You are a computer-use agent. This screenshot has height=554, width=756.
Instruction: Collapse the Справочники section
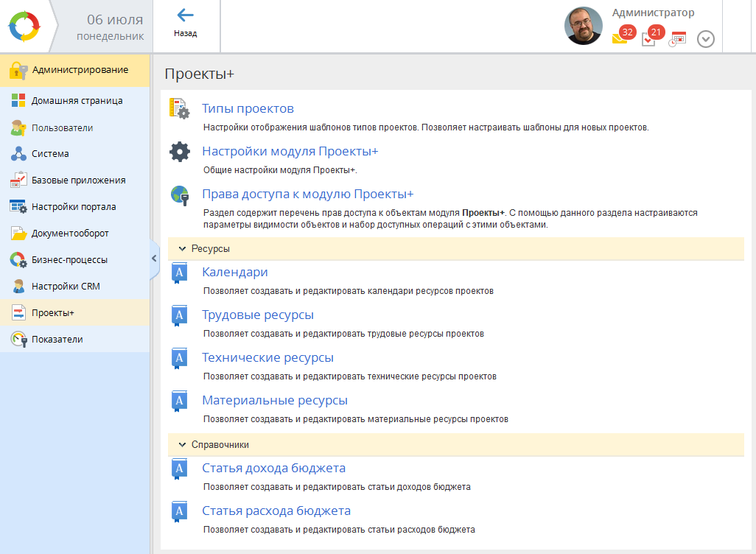pos(183,445)
